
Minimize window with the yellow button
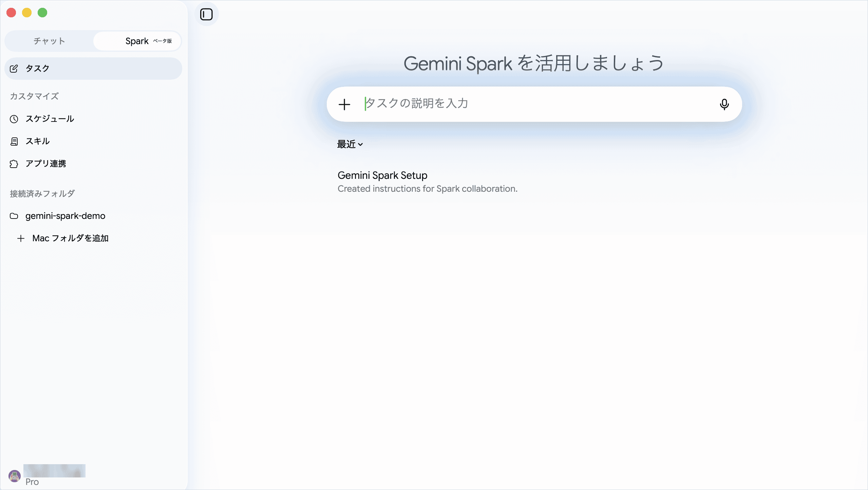[27, 13]
